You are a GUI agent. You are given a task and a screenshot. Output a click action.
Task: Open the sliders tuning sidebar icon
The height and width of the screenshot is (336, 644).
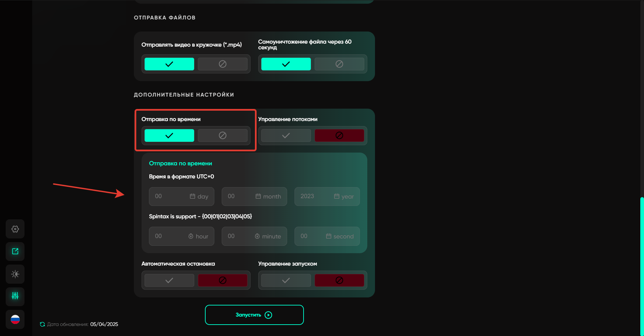tap(15, 296)
